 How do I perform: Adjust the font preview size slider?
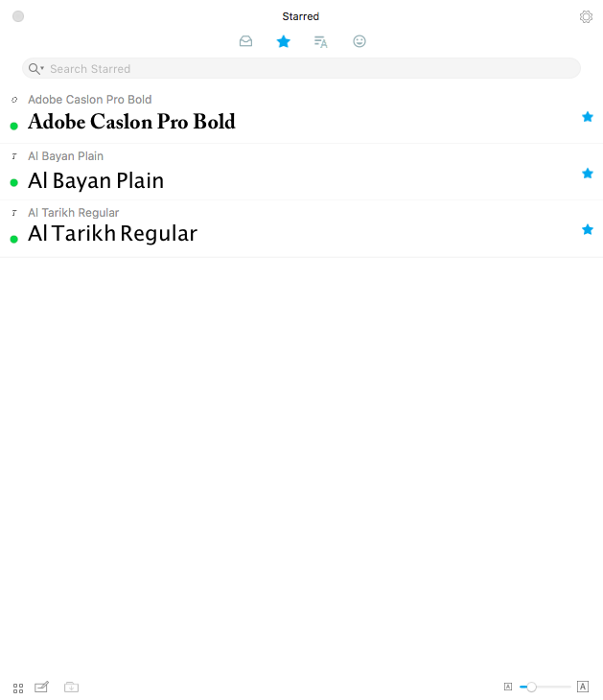pyautogui.click(x=545, y=687)
